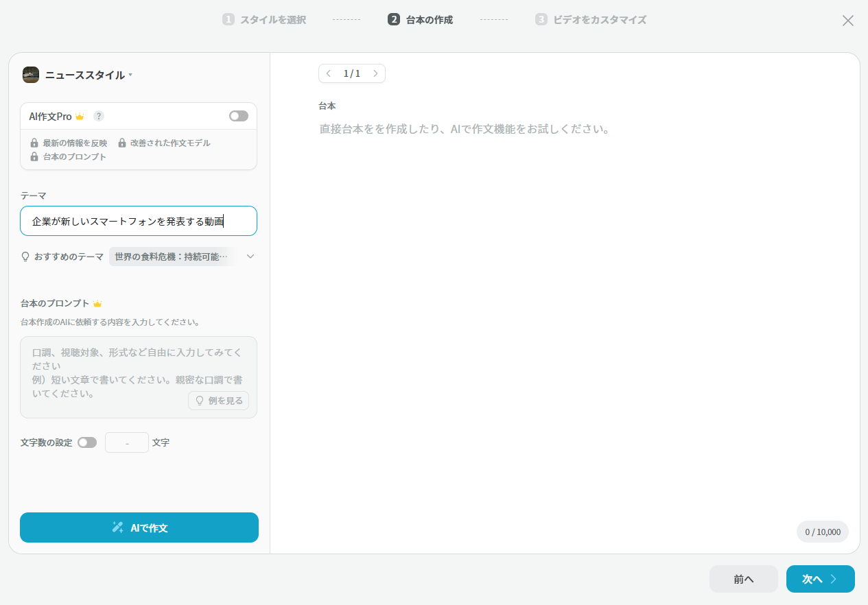Click the lock icon next to 最新の情報を反映
Screen dimensions: 868x605
coord(34,143)
